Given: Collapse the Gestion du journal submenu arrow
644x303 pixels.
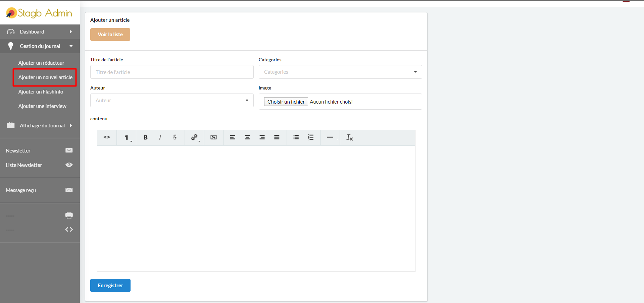Looking at the screenshot, I should tap(71, 46).
